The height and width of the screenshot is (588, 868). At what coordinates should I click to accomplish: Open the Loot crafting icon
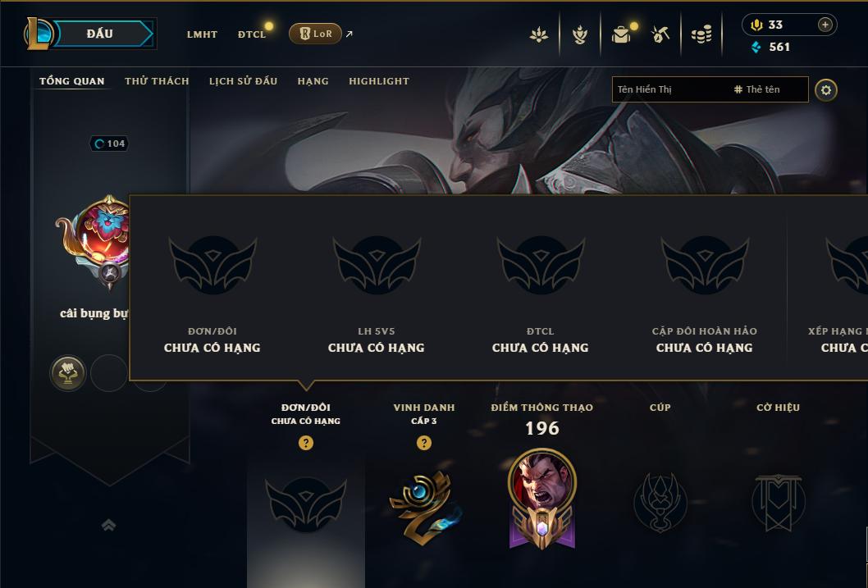coord(660,34)
